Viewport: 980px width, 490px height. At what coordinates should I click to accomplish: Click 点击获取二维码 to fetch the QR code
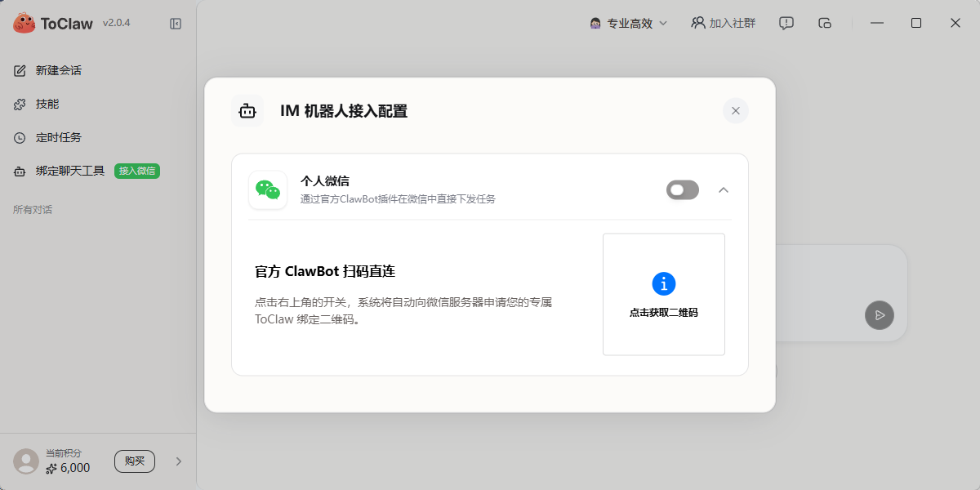(x=664, y=312)
